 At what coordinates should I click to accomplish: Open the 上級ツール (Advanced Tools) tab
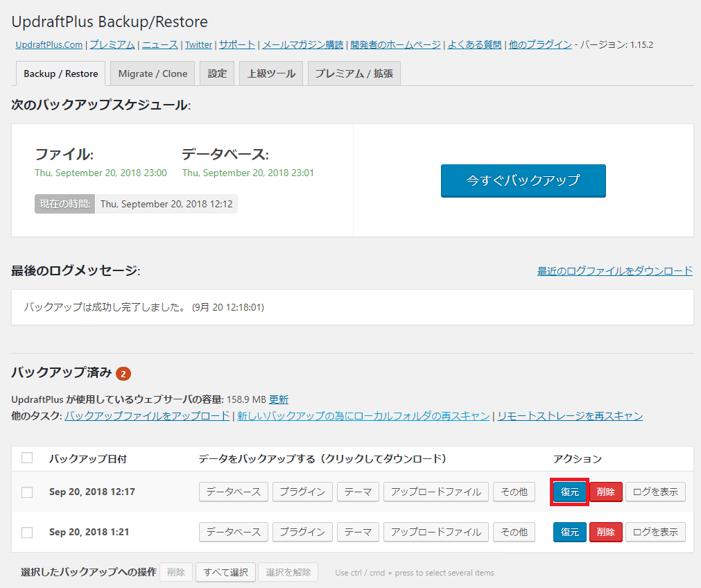[270, 72]
